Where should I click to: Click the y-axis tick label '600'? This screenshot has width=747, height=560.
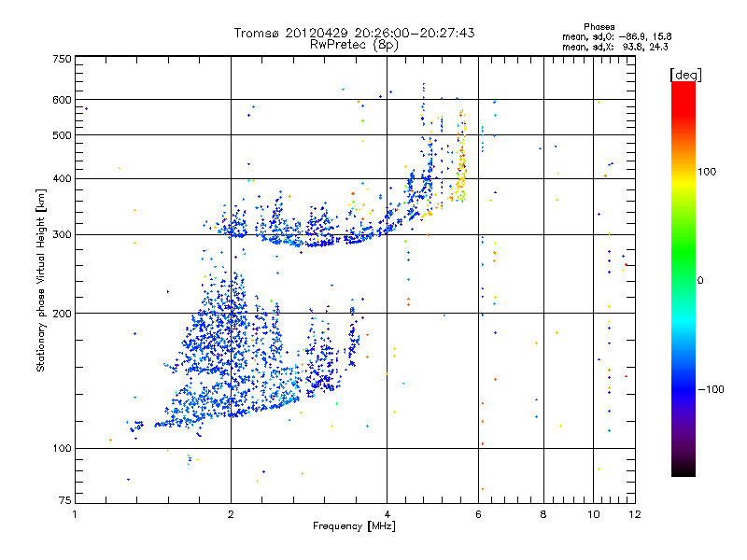pyautogui.click(x=62, y=100)
